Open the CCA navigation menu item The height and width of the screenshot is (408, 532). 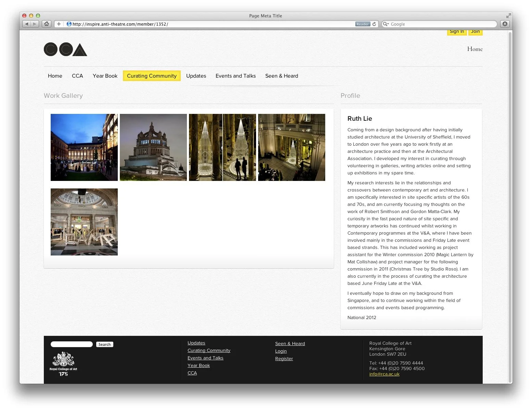(x=77, y=76)
